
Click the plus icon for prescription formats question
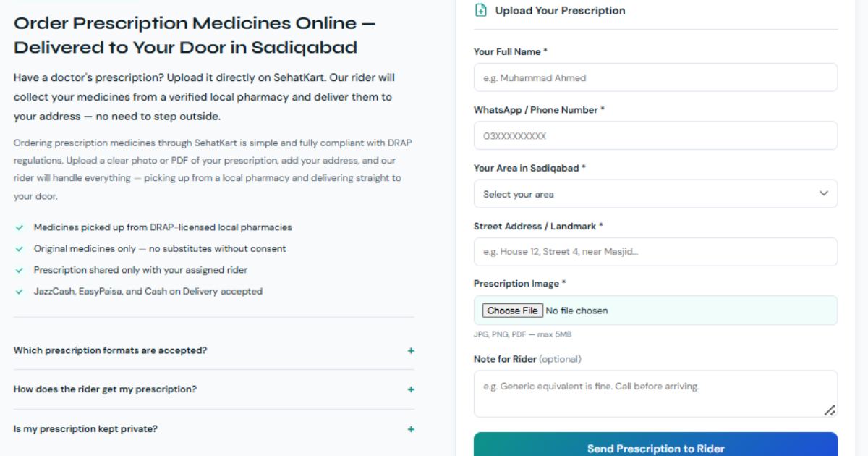tap(411, 350)
